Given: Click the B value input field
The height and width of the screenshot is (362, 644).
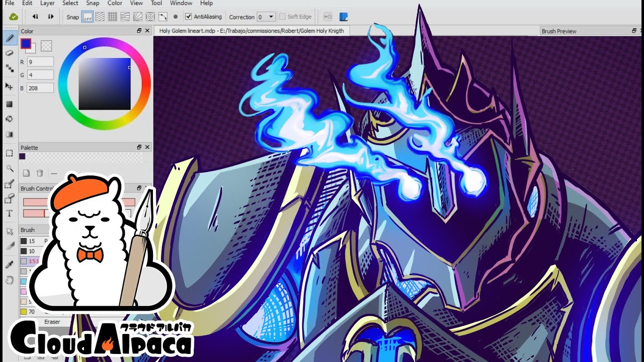Looking at the screenshot, I should pos(40,88).
